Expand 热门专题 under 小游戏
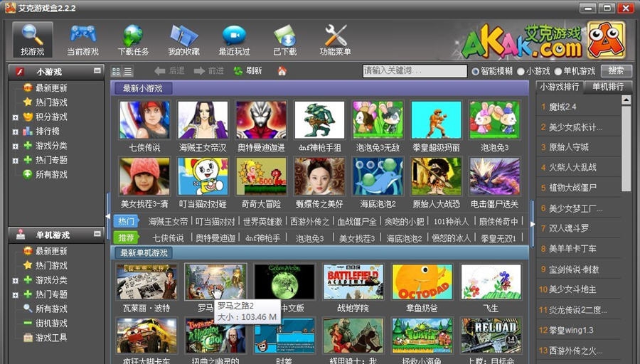This screenshot has width=640, height=364. (16, 161)
